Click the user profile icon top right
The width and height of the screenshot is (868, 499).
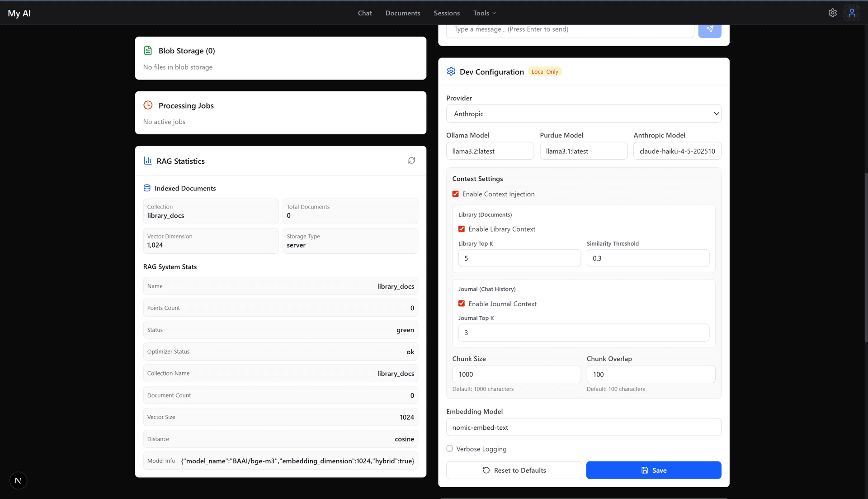click(852, 13)
